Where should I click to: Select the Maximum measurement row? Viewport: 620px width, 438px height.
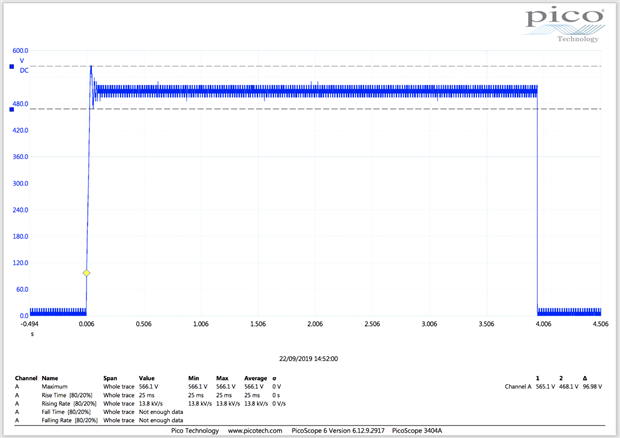(x=57, y=386)
